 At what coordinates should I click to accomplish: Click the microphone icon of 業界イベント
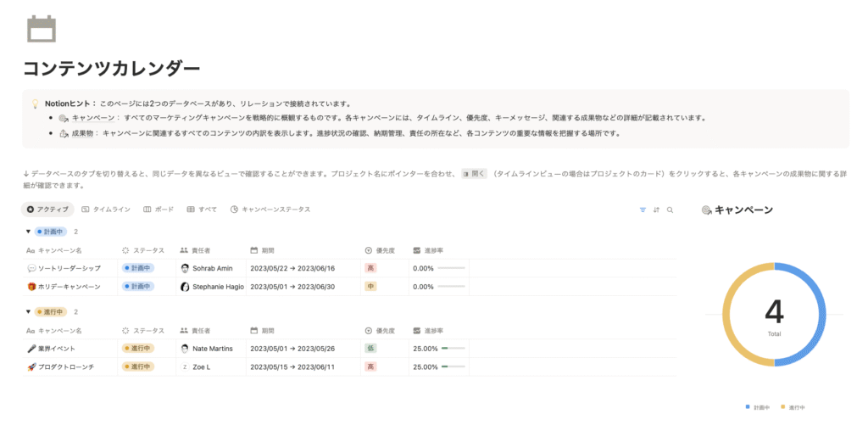[x=31, y=349]
